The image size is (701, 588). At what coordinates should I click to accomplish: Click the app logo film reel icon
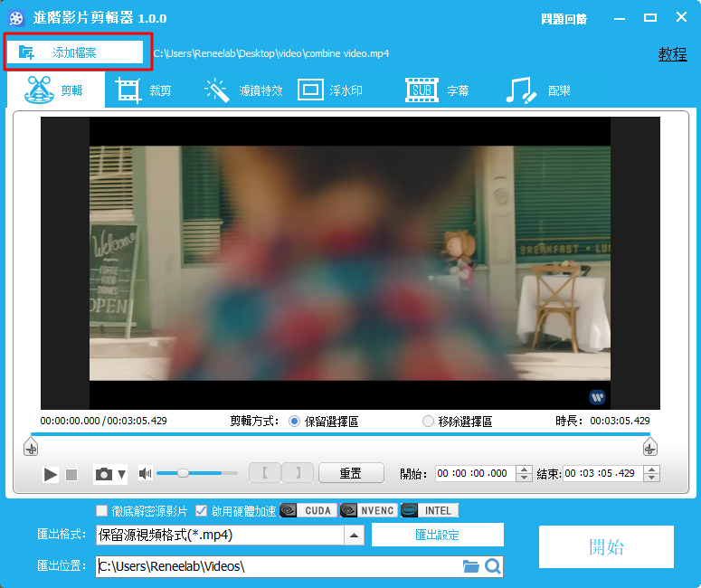click(16, 18)
